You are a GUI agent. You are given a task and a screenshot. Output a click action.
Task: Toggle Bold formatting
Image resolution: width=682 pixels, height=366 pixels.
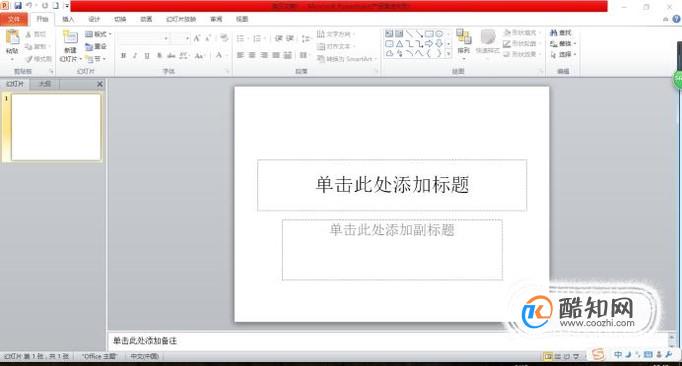[x=124, y=55]
